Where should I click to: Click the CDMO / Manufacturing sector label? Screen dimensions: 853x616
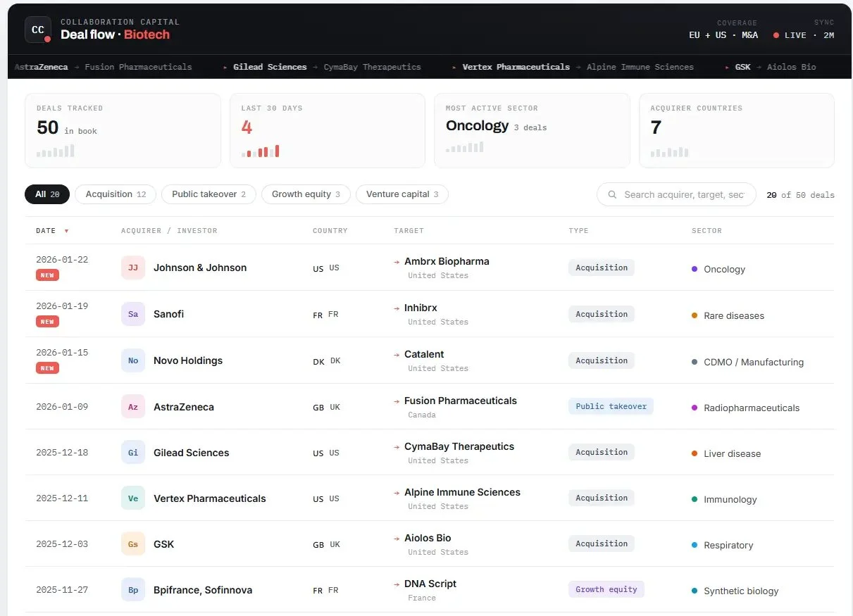point(754,362)
